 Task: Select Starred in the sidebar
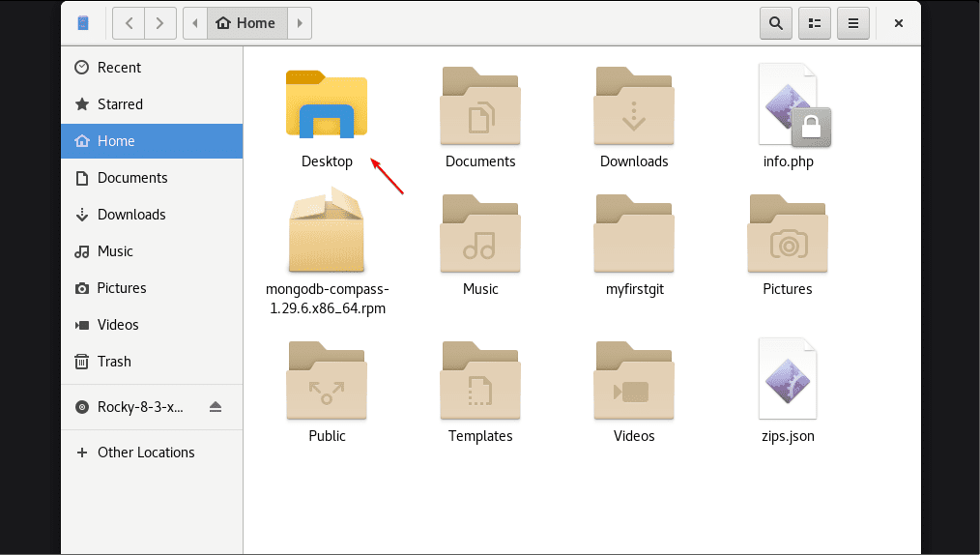click(120, 104)
